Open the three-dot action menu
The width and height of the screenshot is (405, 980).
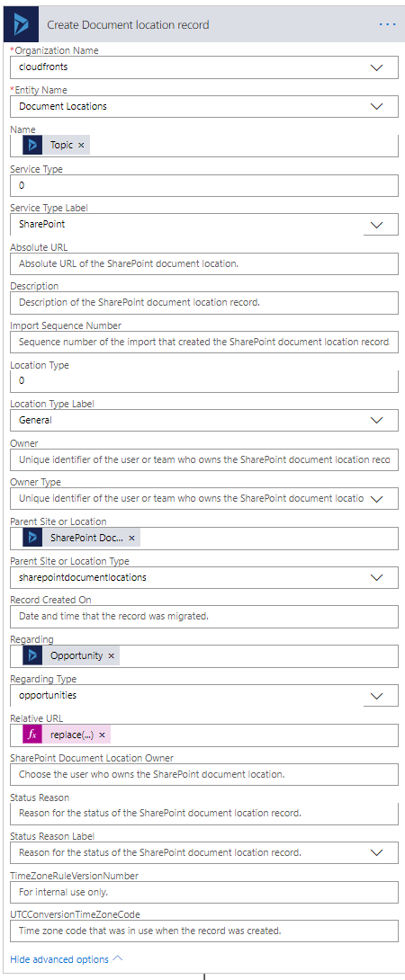[x=388, y=24]
